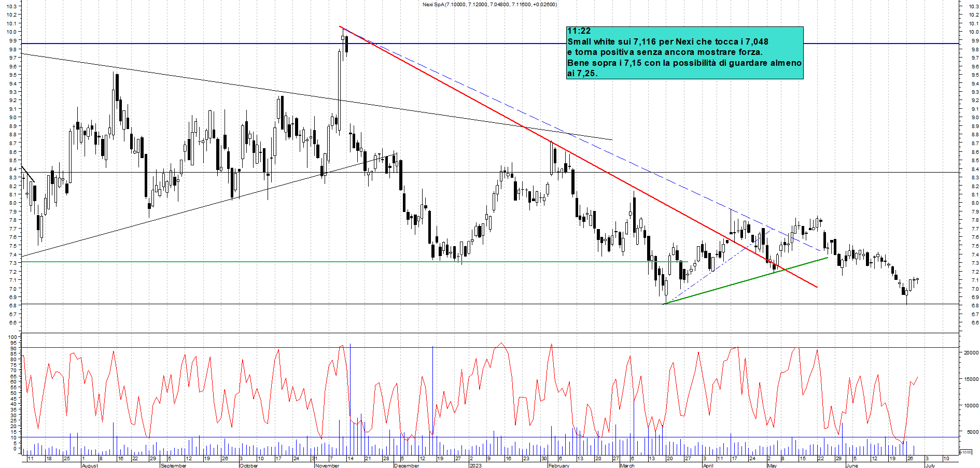Viewport: 980px width, 468px height.
Task: Click the note text 'ai 7,25.'
Action: coord(582,73)
